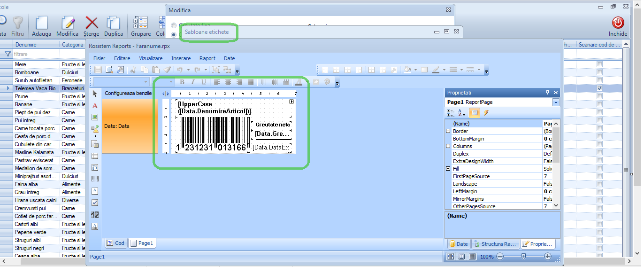
Task: Switch to the Structura Ra... panel tab
Action: click(495, 244)
